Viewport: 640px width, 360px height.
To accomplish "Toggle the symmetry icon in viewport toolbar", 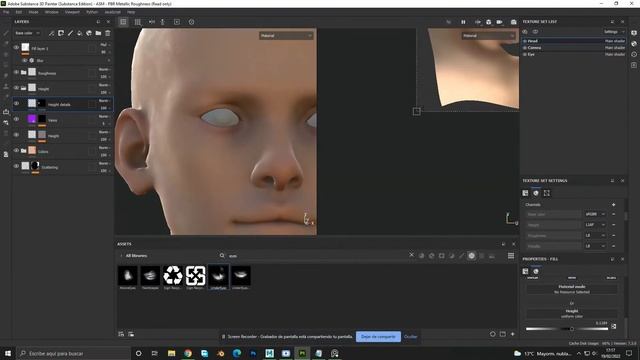I will pos(152,22).
